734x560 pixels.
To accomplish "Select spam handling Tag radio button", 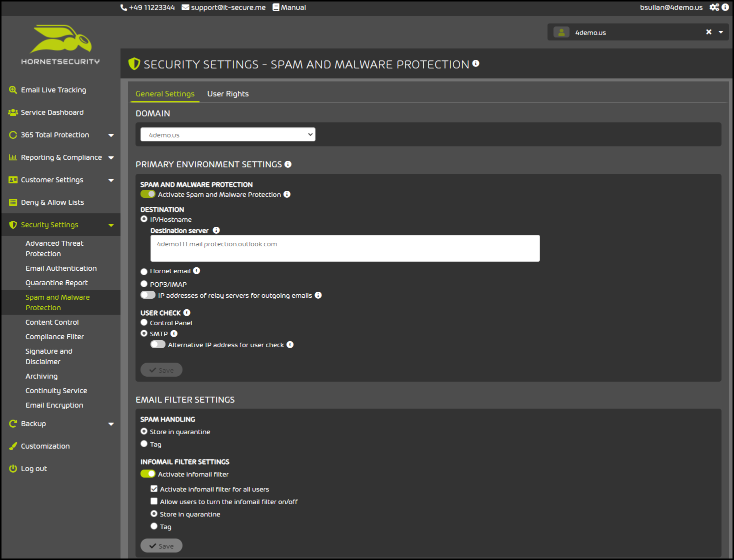I will pos(144,444).
